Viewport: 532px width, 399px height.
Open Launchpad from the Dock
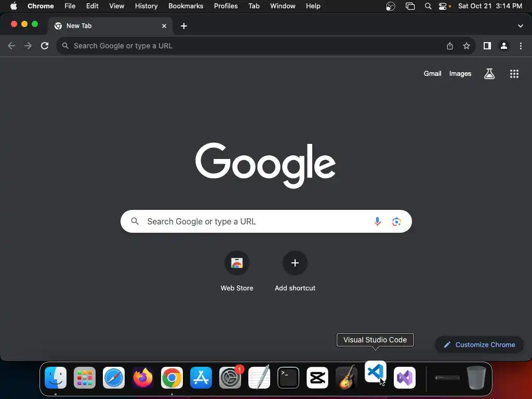click(85, 378)
